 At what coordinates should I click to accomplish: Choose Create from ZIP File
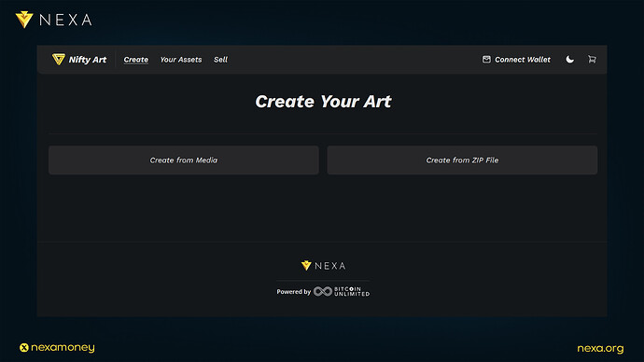[x=462, y=160]
